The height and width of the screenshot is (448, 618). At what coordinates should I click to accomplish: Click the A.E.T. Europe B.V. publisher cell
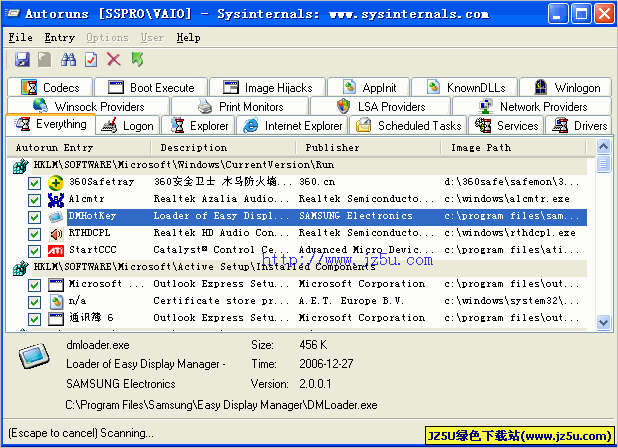point(351,301)
